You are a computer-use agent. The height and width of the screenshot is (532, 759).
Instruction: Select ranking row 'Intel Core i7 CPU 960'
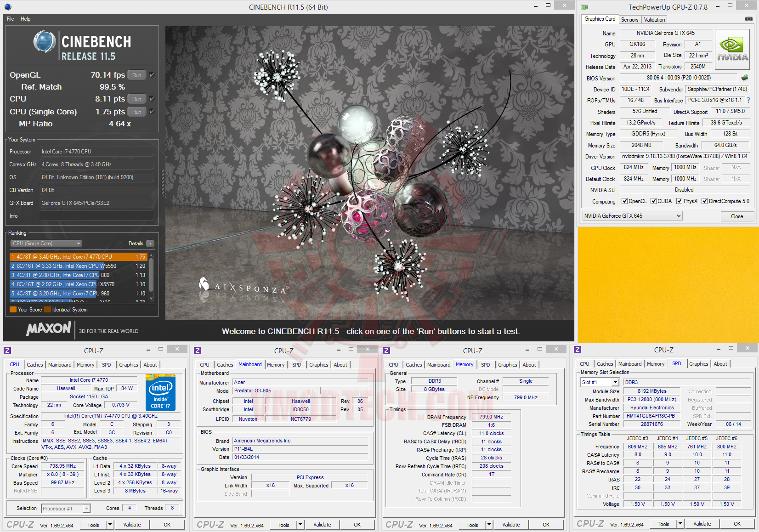pos(78,294)
